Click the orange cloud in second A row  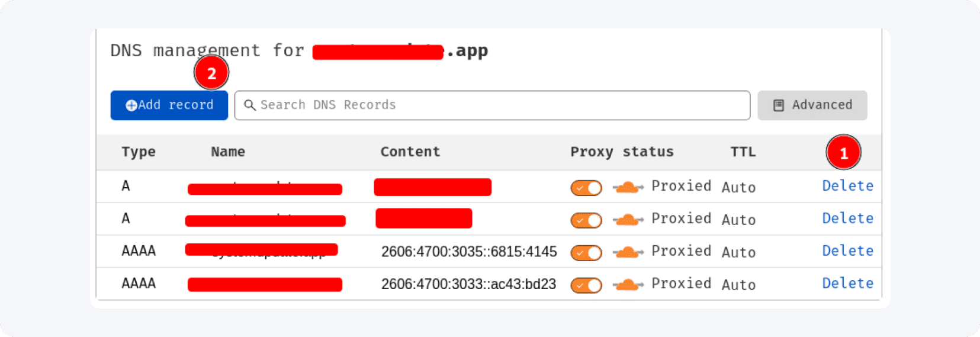point(628,220)
